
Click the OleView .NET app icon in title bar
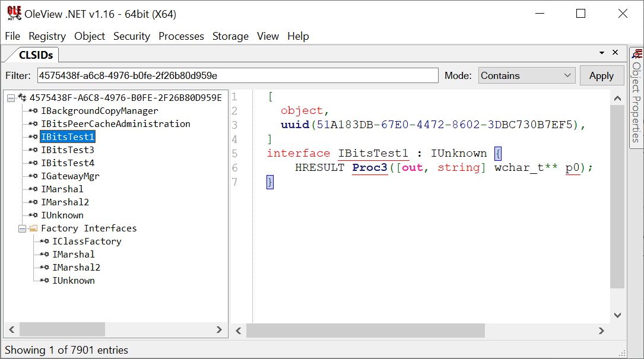tap(14, 14)
